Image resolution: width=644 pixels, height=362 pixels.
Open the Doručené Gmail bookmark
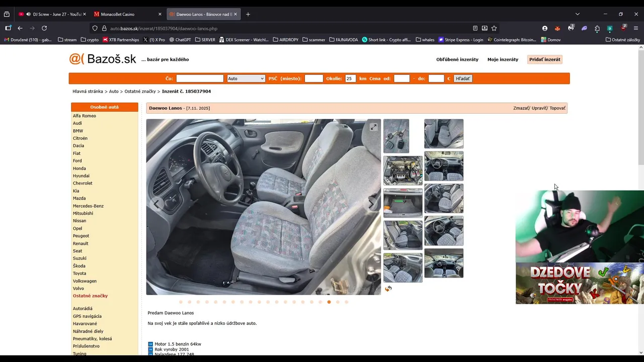coord(28,40)
